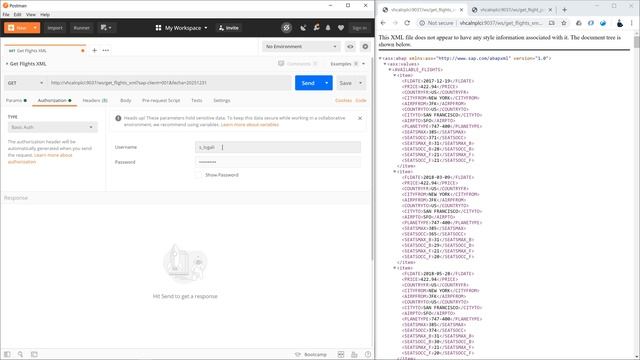Screen dimensions: 640x360
Task: Open the help icon in Postman status bar
Action: coord(368,354)
